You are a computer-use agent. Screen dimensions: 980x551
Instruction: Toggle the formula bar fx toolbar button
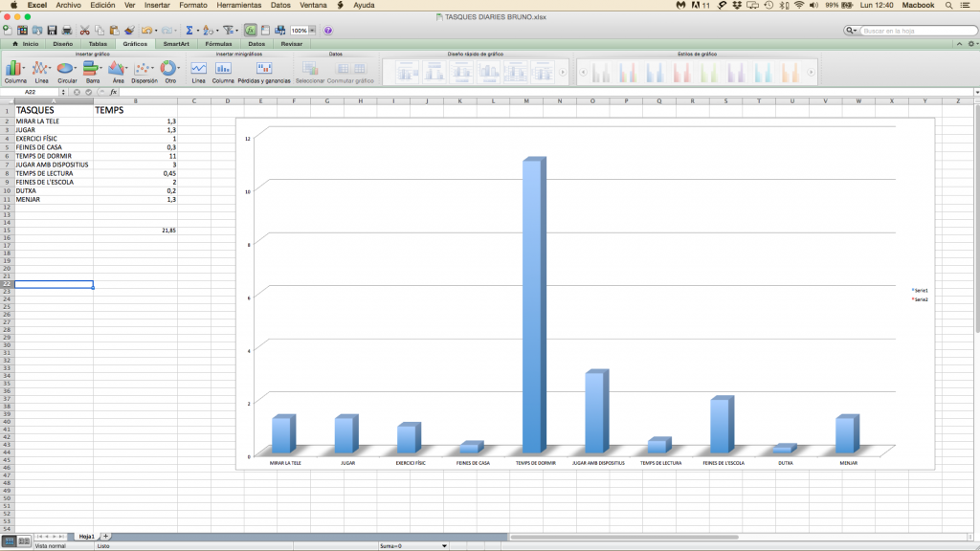[250, 31]
